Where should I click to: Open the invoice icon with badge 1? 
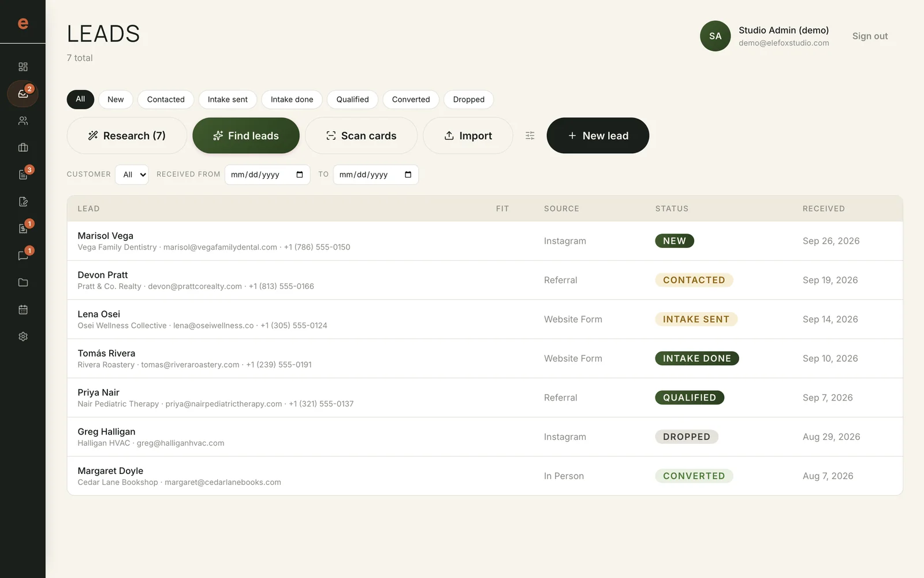pyautogui.click(x=23, y=228)
